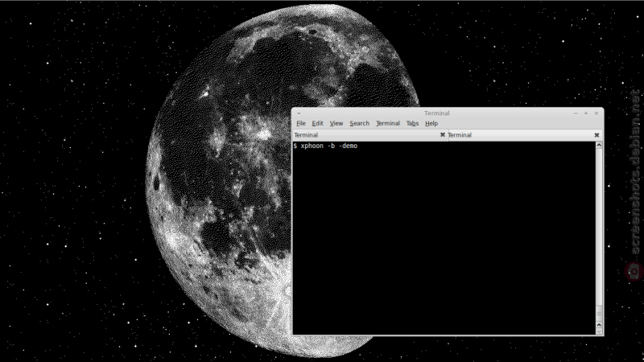Open the View menu
Viewport: 644px width, 362px height.
[336, 123]
